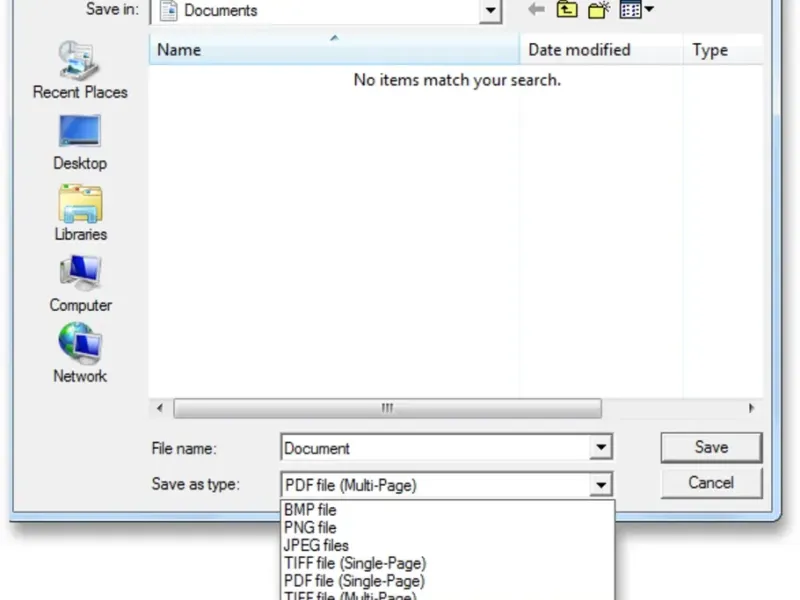Viewport: 800px width, 600px height.
Task: Select Computer in the places bar
Action: [x=81, y=284]
